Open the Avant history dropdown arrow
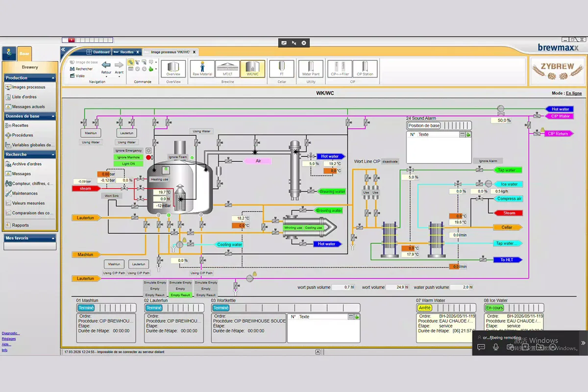Screen dimensions: 588x392 pos(119,76)
